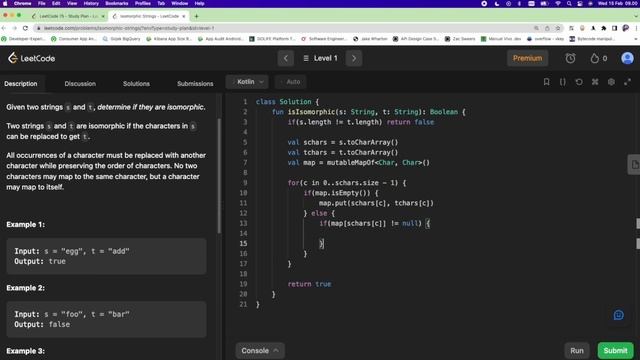Image resolution: width=640 pixels, height=360 pixels.
Task: Click the Example 1 code block
Action: (106, 256)
